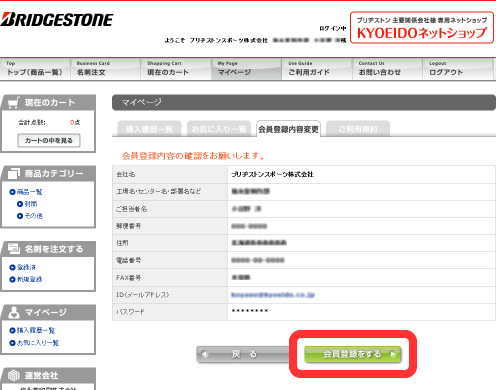Click the company name value in table
The width and height of the screenshot is (496, 390).
click(x=272, y=174)
